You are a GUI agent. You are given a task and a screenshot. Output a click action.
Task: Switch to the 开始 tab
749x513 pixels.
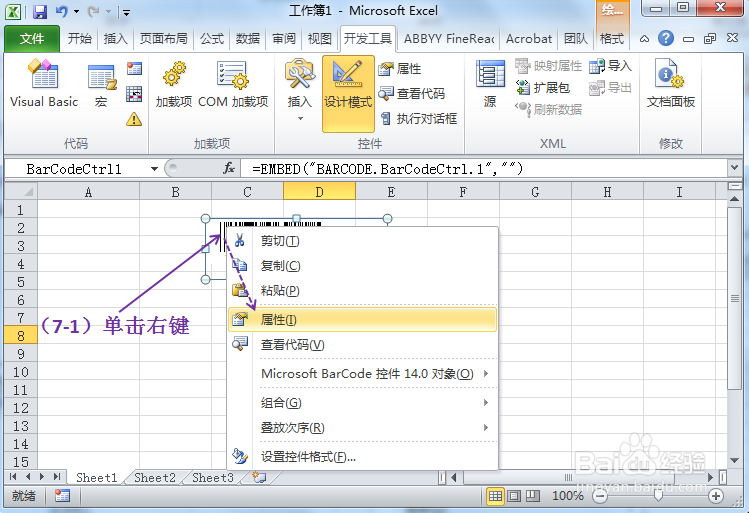79,39
